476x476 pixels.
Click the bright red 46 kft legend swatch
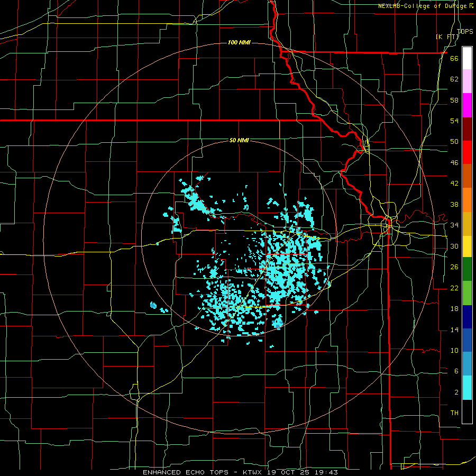point(467,152)
